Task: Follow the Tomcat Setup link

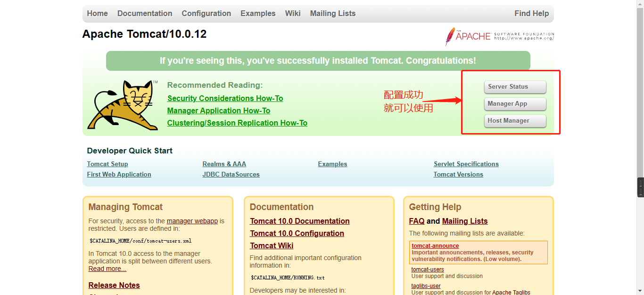Action: click(x=107, y=164)
